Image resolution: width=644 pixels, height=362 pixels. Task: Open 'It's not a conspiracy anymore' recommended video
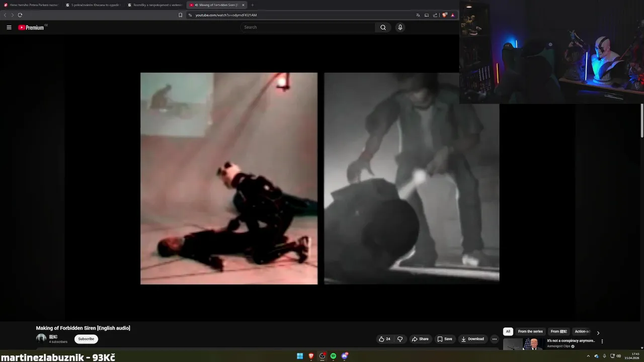click(x=571, y=341)
